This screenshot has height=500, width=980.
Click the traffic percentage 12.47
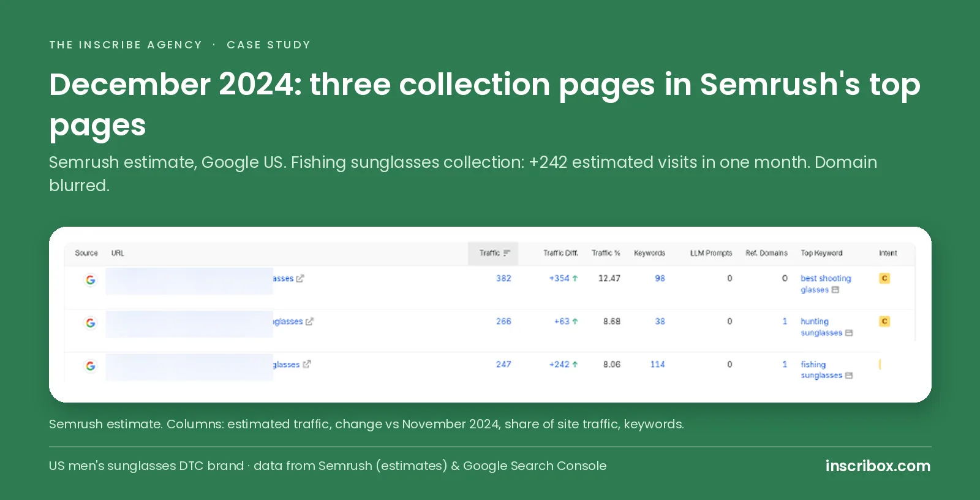[x=609, y=278]
